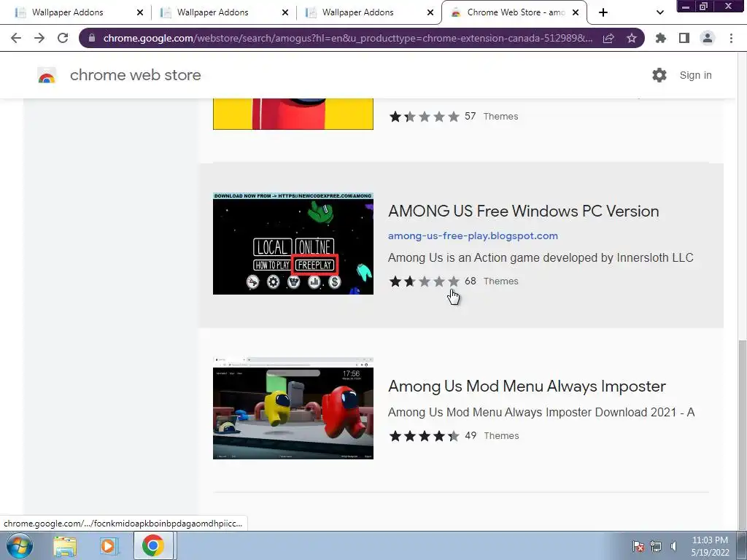Open a new tab
This screenshot has height=560, width=747.
pyautogui.click(x=603, y=12)
